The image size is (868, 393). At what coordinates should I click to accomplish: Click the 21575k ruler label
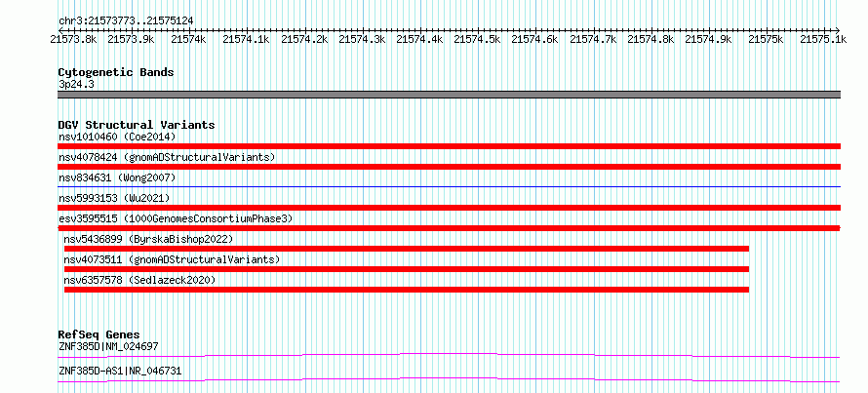point(767,39)
